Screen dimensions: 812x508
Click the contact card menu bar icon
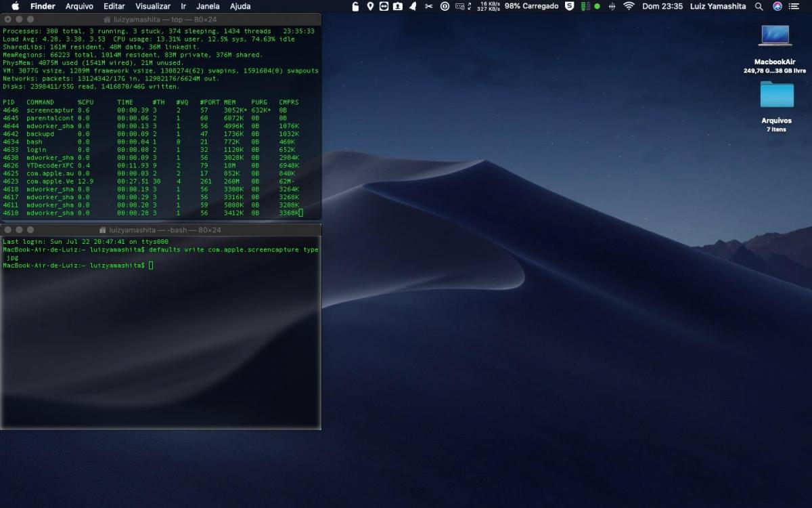(398, 6)
